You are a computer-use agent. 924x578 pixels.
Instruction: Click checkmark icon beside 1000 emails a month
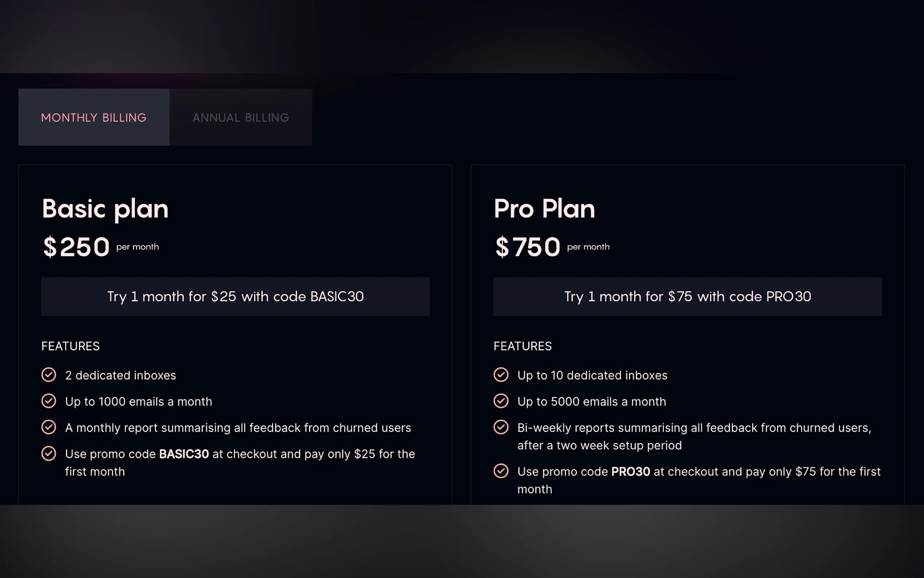click(49, 401)
